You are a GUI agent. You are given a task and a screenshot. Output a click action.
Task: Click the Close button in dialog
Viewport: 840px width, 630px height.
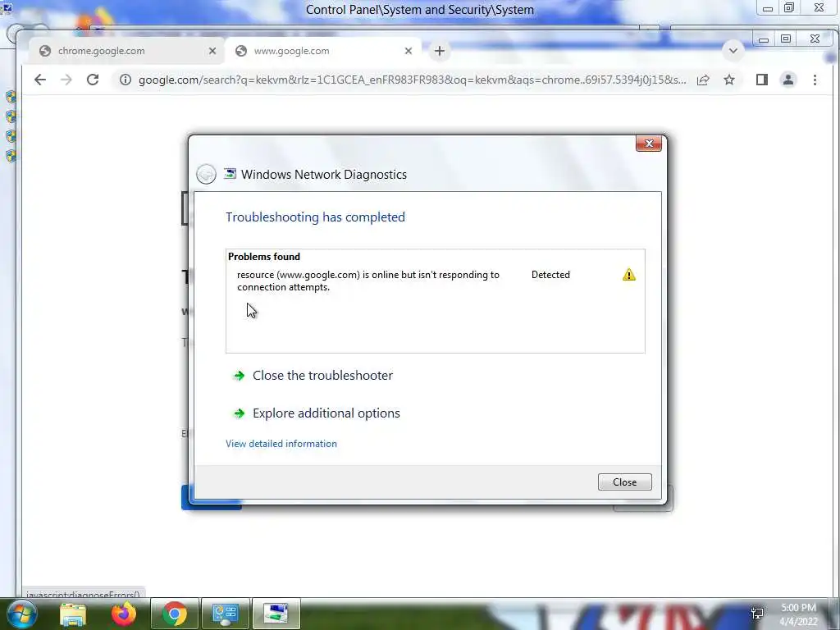(624, 482)
